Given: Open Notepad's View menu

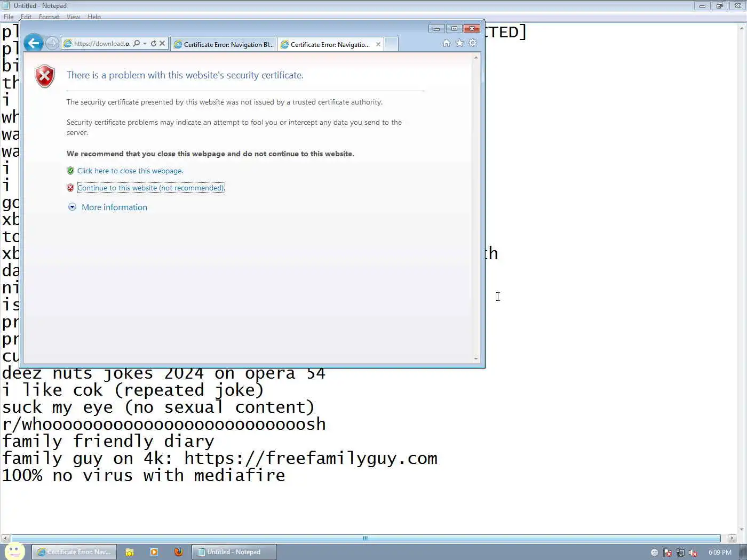Looking at the screenshot, I should click(73, 17).
